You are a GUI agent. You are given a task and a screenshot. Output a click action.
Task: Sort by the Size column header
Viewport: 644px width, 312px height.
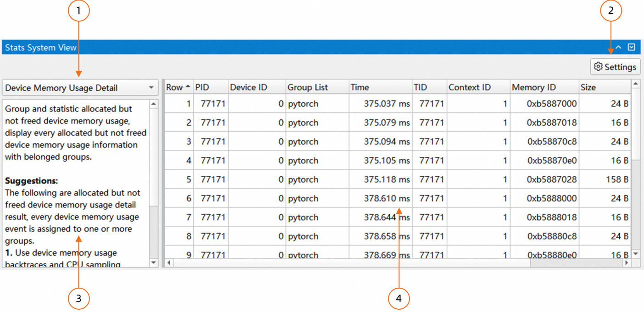604,87
